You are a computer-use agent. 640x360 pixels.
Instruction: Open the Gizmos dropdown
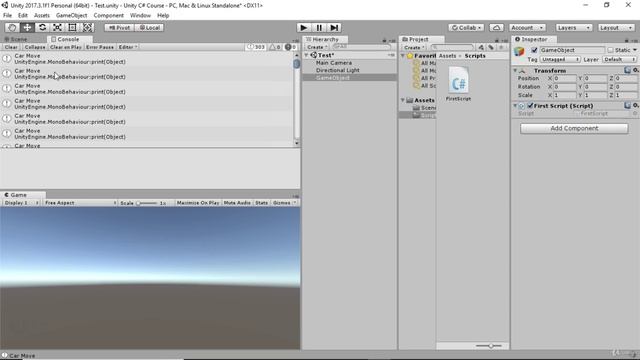coord(284,202)
